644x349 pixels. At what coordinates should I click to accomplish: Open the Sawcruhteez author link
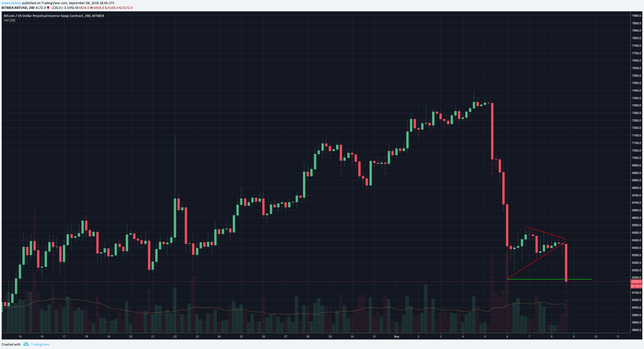tap(11, 3)
